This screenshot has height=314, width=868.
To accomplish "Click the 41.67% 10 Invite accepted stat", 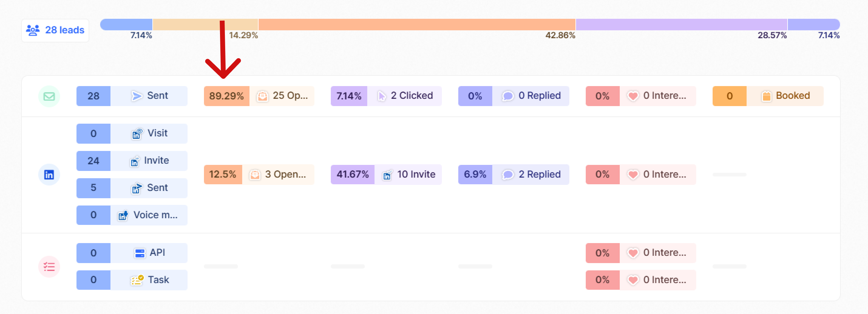I will 386,174.
